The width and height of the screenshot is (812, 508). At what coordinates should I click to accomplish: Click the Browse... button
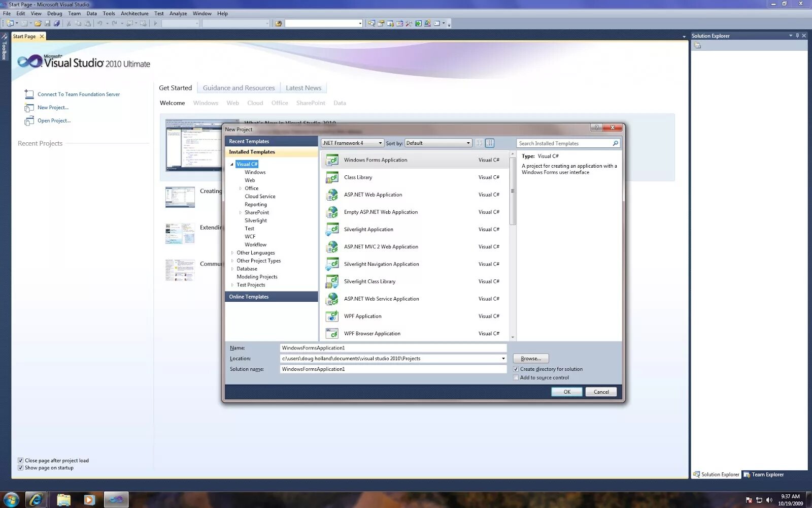point(531,359)
